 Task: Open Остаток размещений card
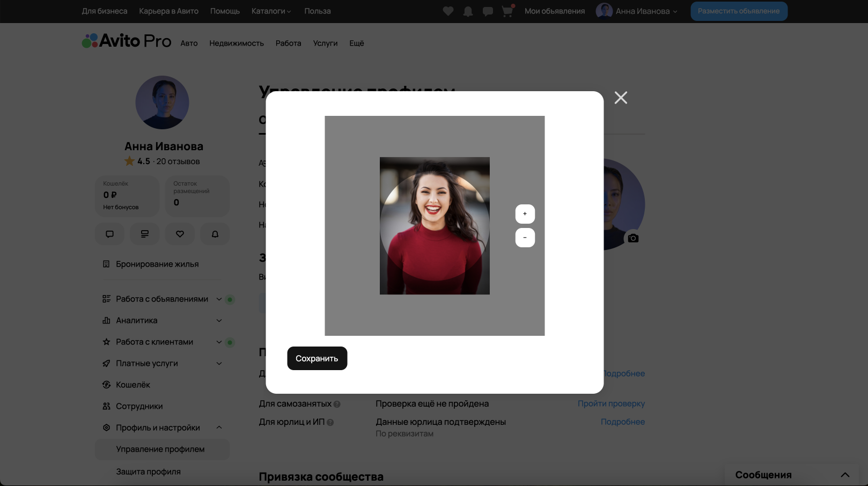pos(197,196)
